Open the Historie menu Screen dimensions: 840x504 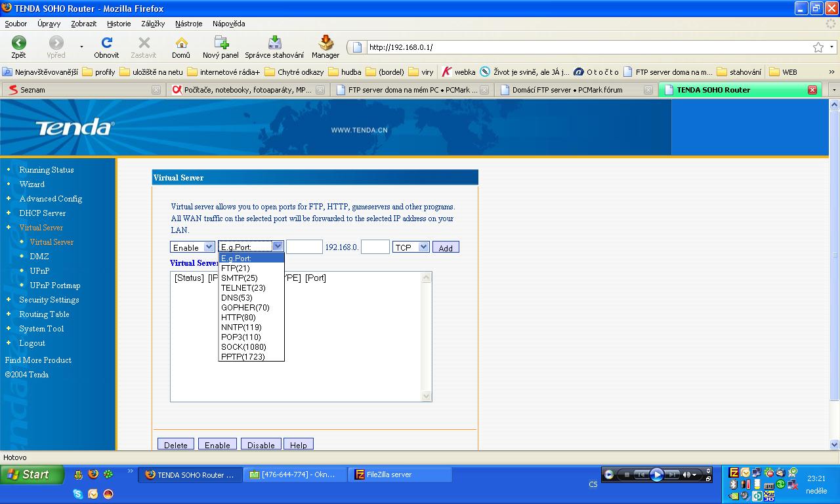pyautogui.click(x=119, y=24)
